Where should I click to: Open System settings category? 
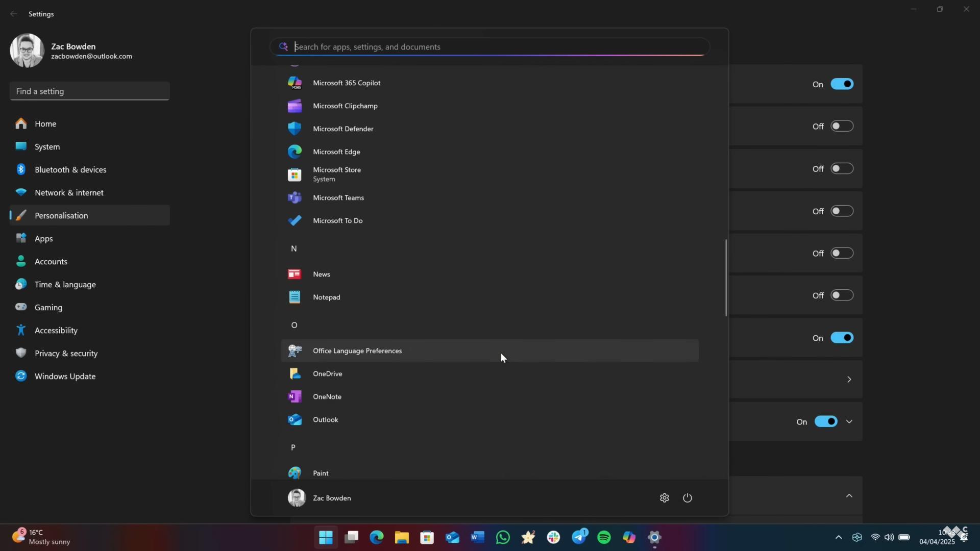click(x=90, y=146)
